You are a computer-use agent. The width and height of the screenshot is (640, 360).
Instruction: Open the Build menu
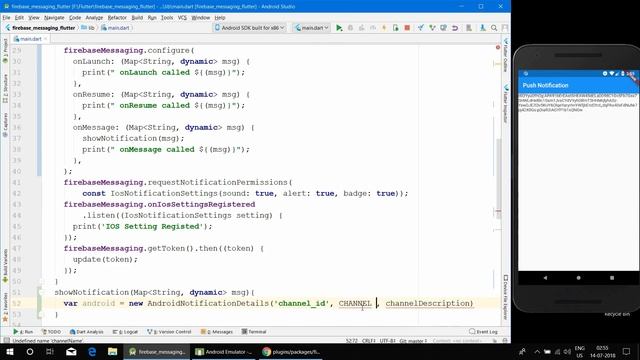137,18
